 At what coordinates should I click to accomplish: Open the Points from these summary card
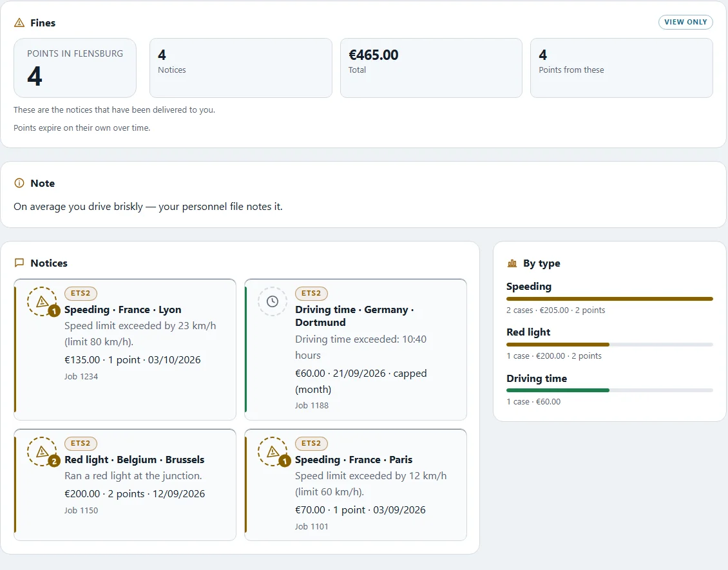621,68
